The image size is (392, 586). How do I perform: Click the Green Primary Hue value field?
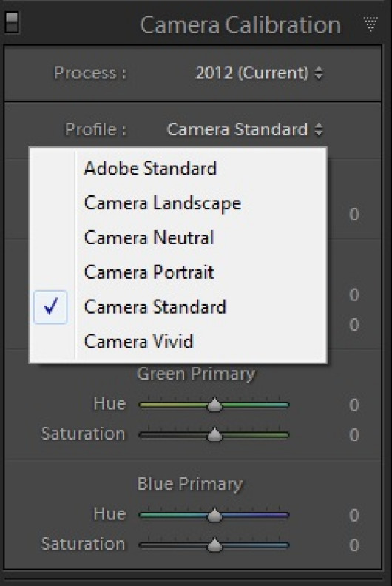(354, 405)
